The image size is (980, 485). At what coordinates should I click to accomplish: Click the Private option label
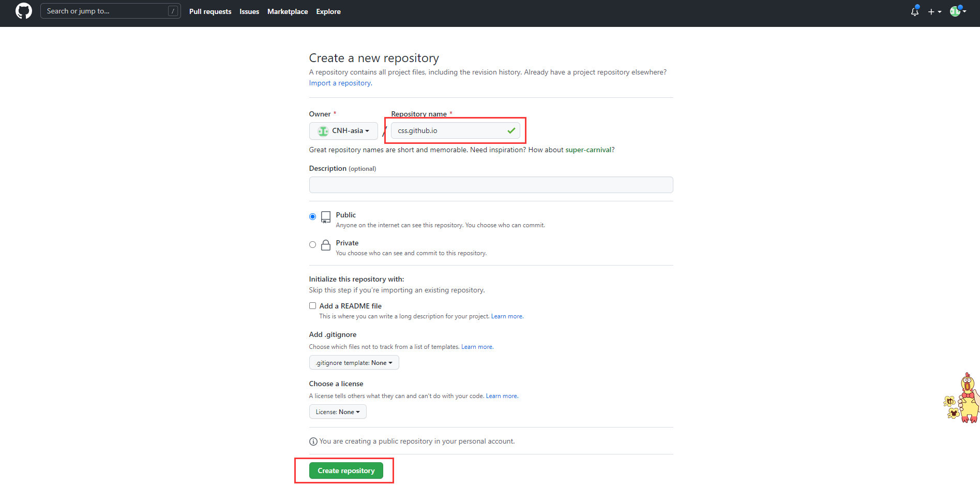[347, 243]
